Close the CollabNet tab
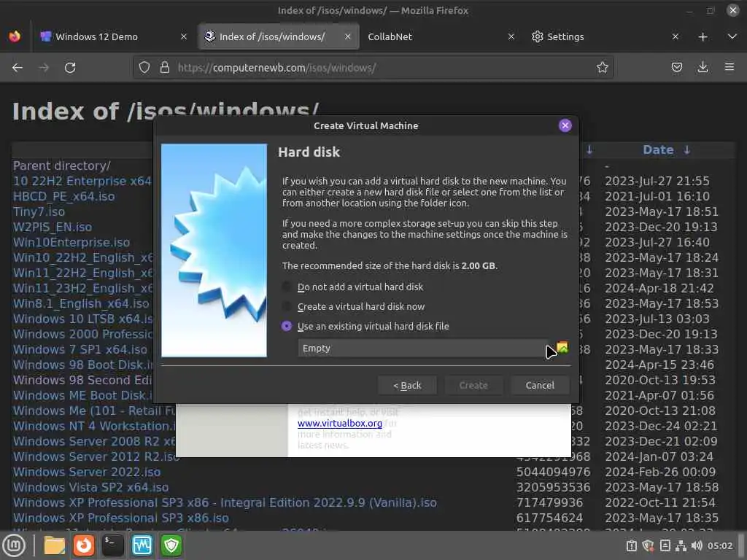The image size is (747, 560). [x=511, y=36]
